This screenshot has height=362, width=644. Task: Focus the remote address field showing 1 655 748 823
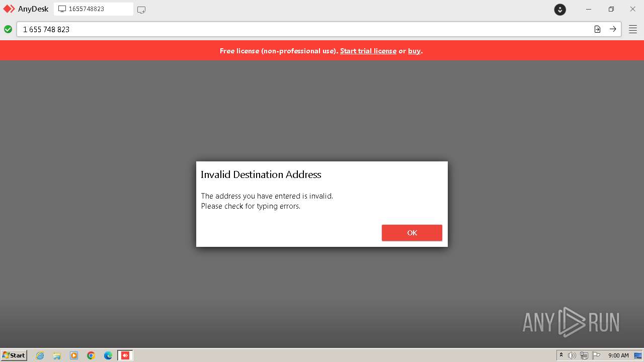coord(304,29)
